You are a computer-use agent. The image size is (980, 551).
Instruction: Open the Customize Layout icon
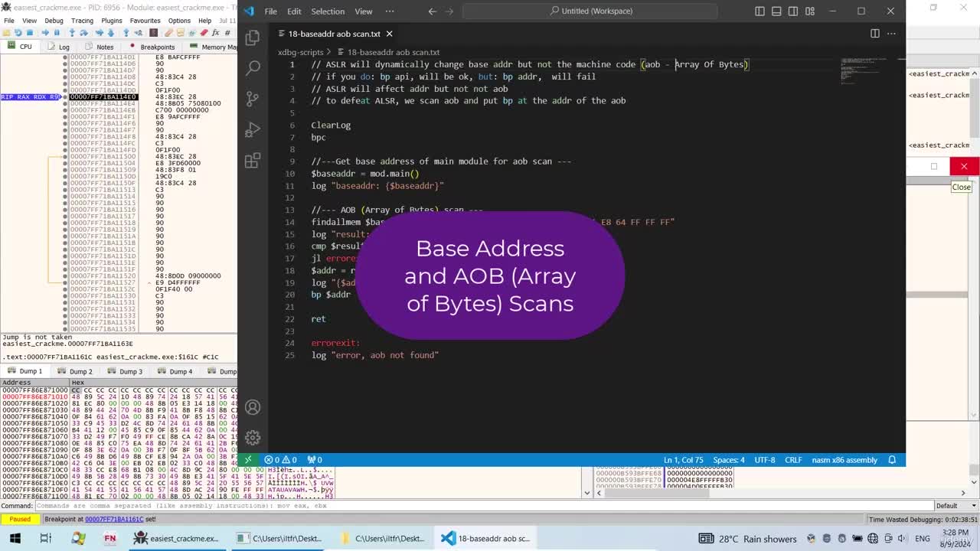(x=810, y=11)
